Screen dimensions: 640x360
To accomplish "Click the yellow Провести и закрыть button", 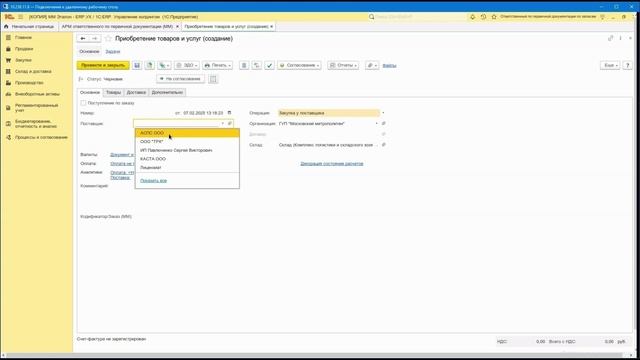I will tap(103, 65).
